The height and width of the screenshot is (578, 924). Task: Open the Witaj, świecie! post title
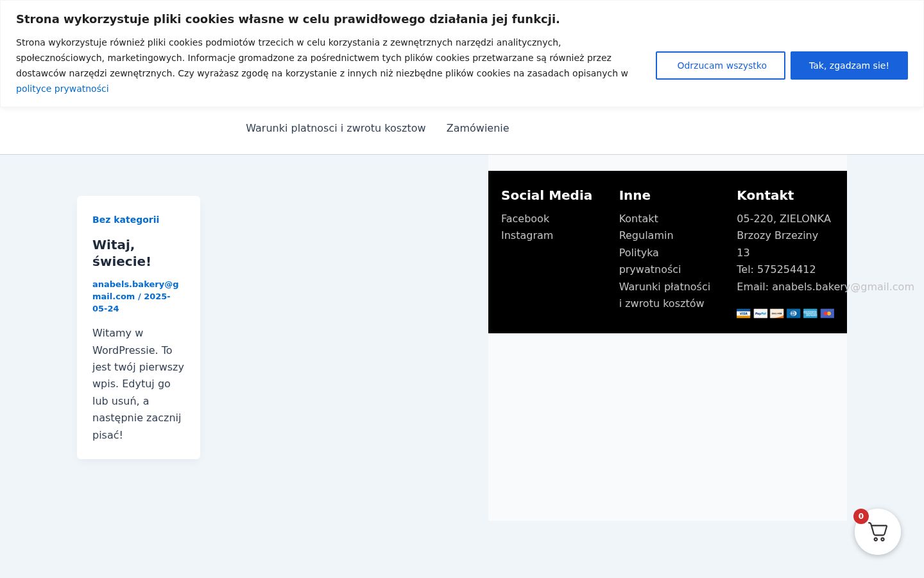tap(122, 253)
